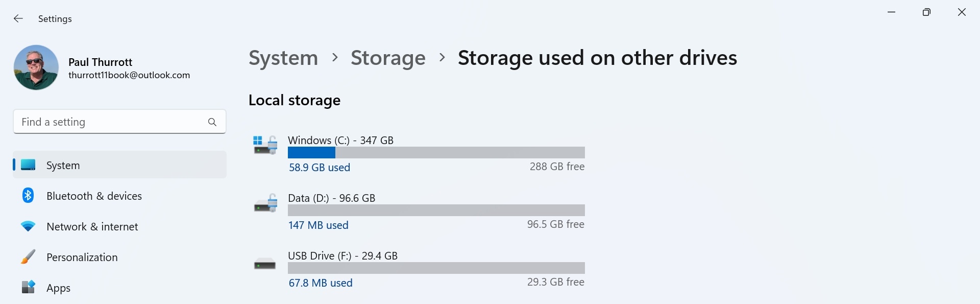Click the Bluetooth icon in sidebar
980x304 pixels.
pyautogui.click(x=28, y=196)
